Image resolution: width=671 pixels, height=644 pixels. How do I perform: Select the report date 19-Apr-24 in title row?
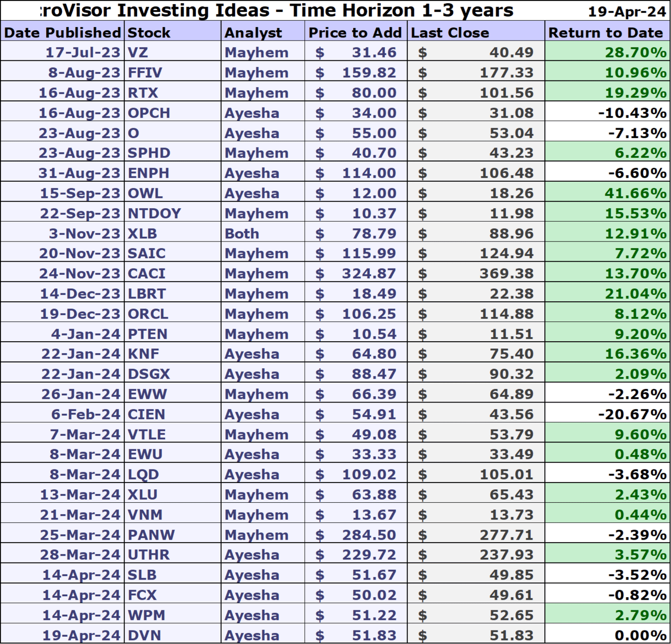[x=627, y=11]
